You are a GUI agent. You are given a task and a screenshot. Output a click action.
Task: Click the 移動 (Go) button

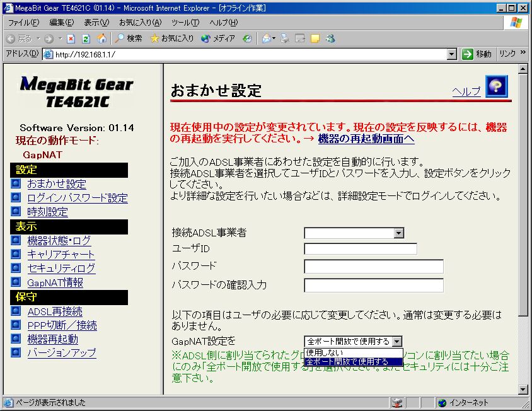coord(477,54)
